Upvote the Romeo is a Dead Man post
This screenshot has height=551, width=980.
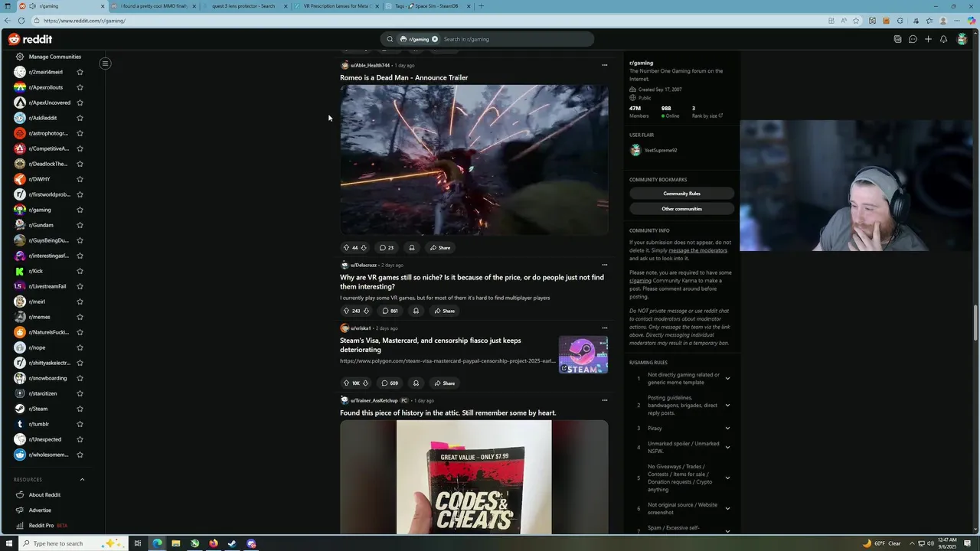point(346,248)
